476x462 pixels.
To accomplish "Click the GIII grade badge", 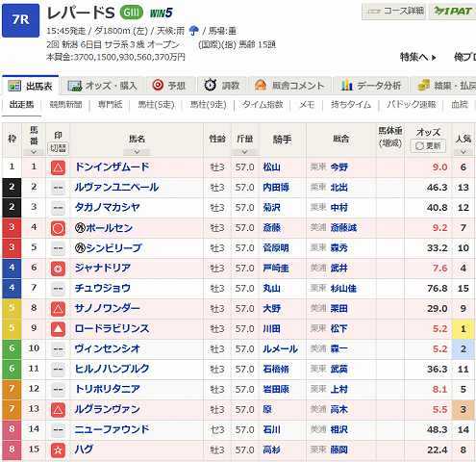I will coord(132,13).
